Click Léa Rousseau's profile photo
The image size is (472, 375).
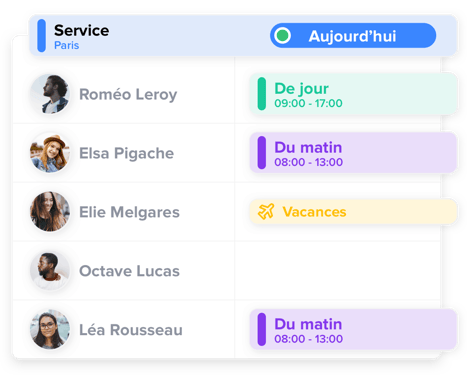(50, 329)
